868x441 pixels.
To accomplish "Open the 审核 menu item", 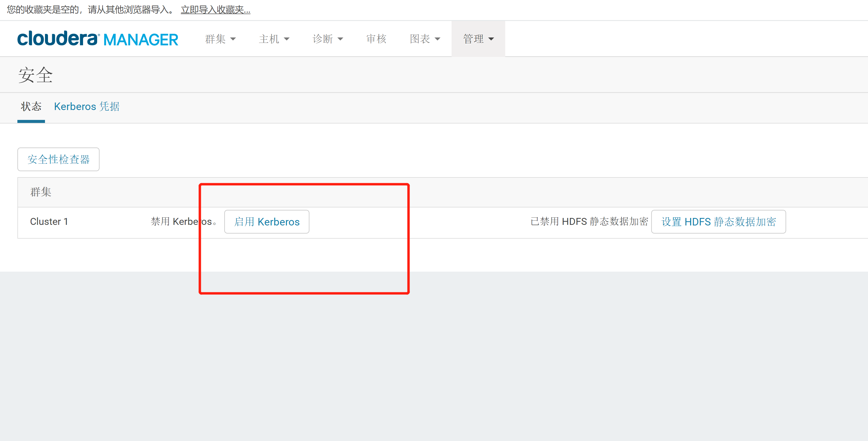I will (x=376, y=39).
